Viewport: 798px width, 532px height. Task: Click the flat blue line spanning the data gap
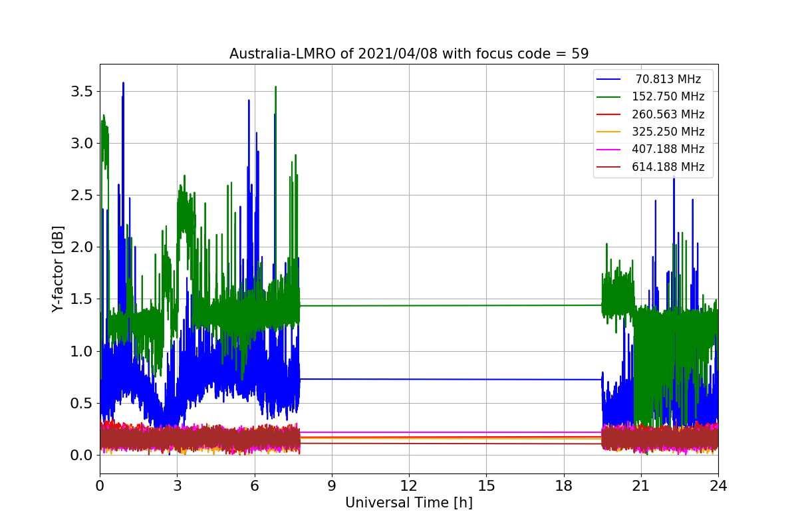click(x=451, y=379)
